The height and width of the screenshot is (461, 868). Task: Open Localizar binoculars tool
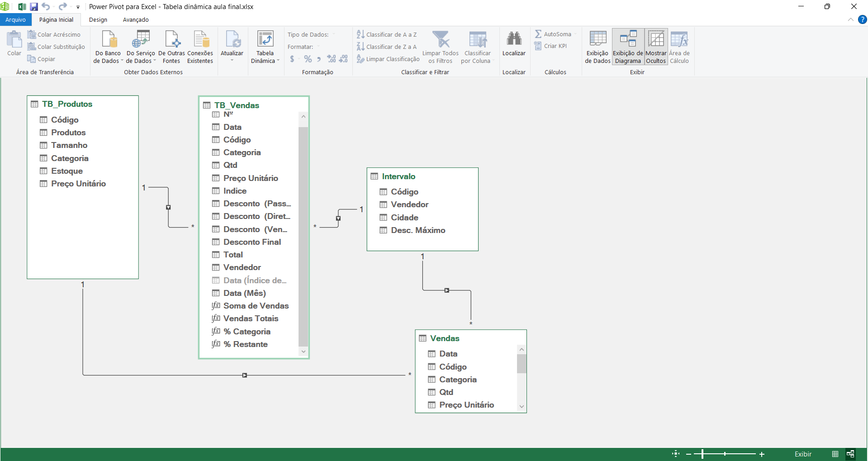pyautogui.click(x=514, y=44)
